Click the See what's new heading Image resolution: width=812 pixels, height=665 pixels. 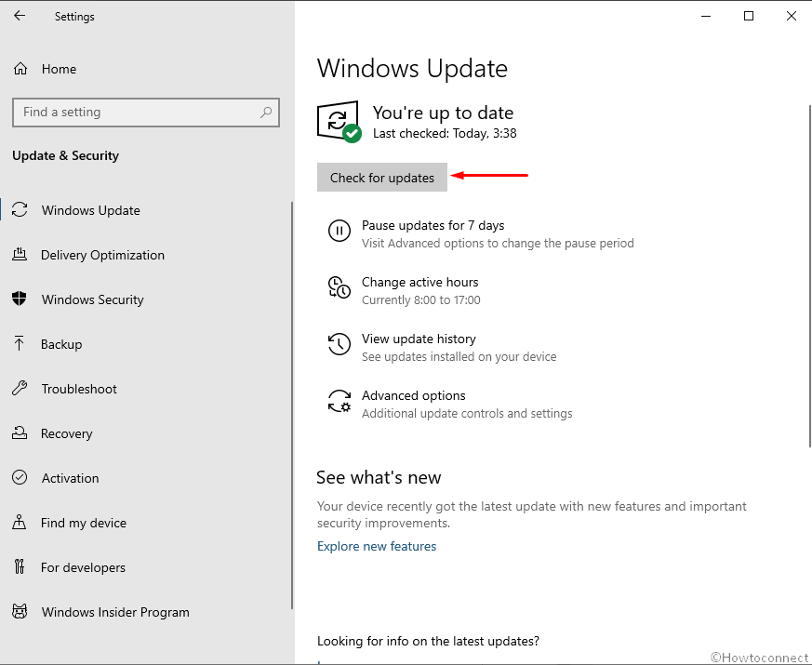[379, 477]
